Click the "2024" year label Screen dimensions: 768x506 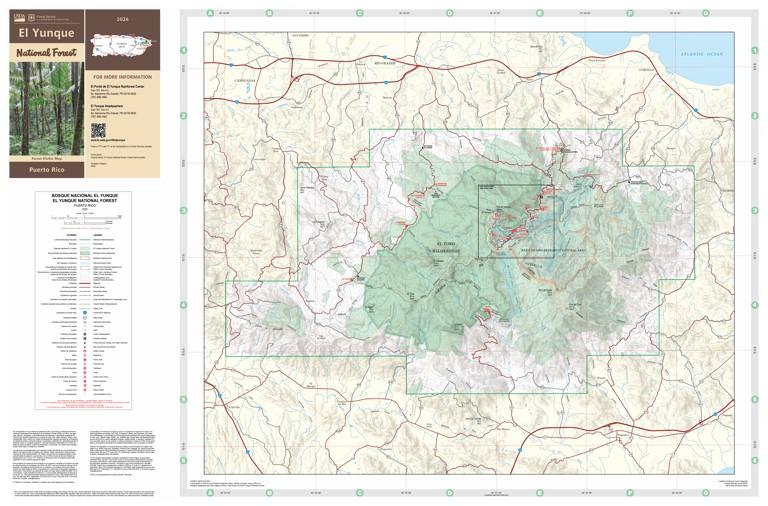122,20
